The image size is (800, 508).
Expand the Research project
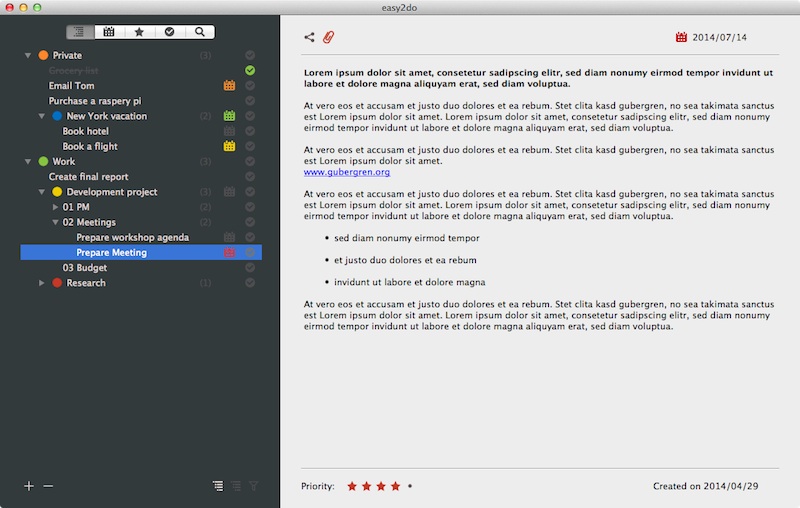pyautogui.click(x=42, y=283)
